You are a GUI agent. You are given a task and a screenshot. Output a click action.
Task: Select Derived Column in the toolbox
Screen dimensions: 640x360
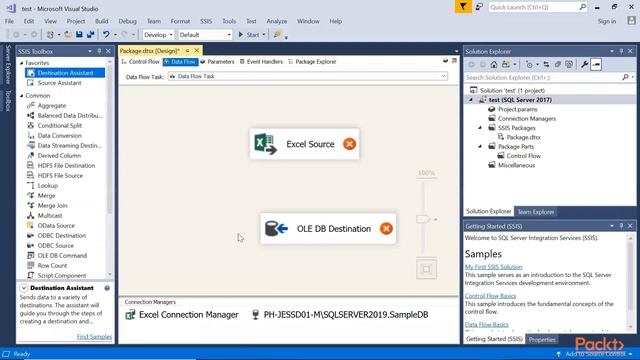tap(59, 156)
